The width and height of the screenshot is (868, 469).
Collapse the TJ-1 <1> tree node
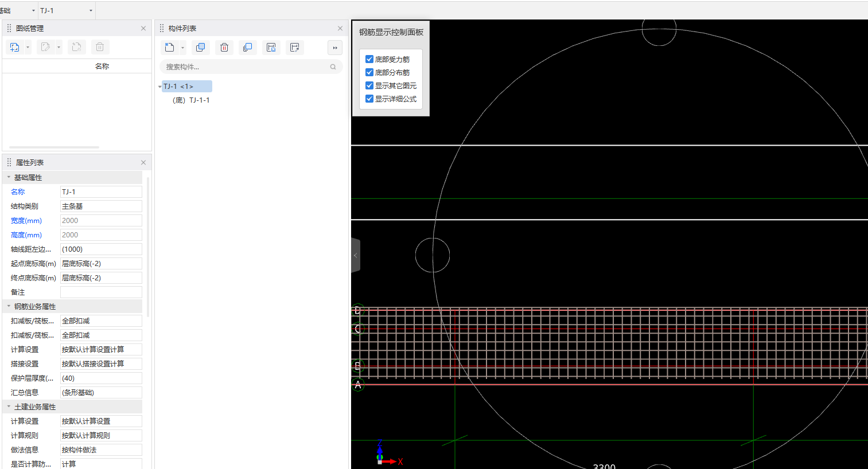point(159,87)
